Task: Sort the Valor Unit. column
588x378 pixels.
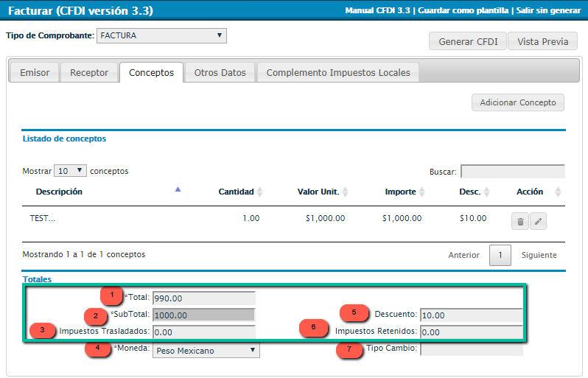Action: [x=345, y=192]
